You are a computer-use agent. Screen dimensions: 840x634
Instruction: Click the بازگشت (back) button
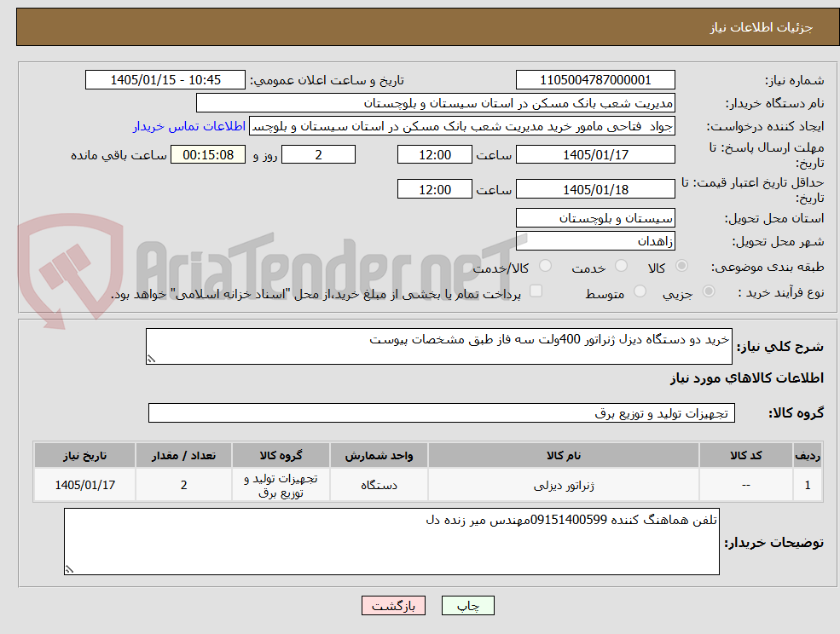pyautogui.click(x=393, y=606)
